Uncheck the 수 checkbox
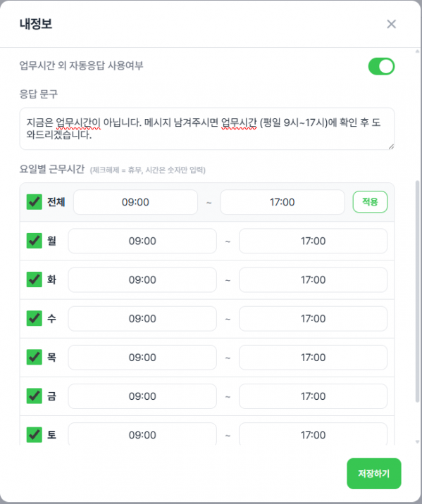 (x=34, y=319)
